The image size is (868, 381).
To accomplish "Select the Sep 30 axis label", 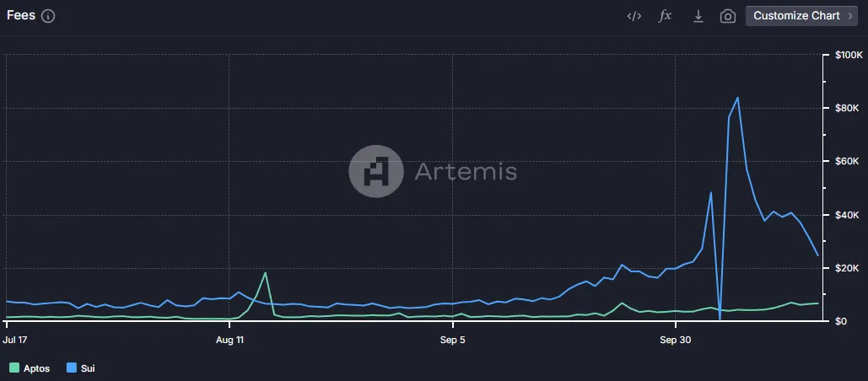I will tap(676, 340).
